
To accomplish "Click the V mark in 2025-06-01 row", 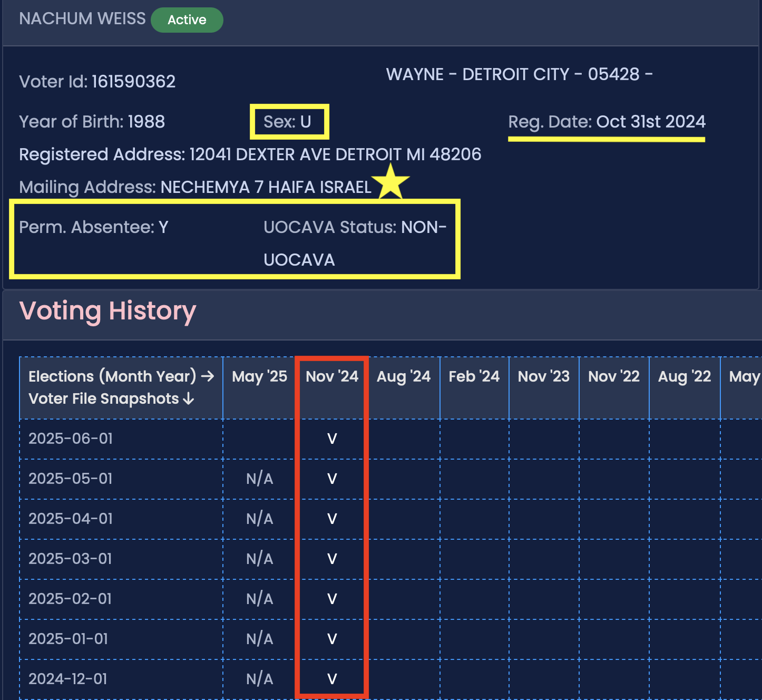I will point(332,439).
